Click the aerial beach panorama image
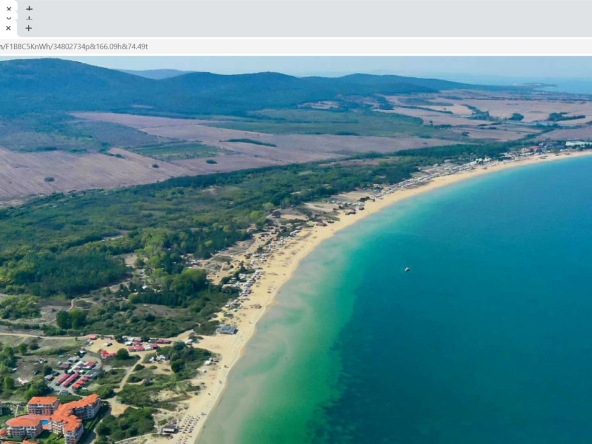The height and width of the screenshot is (444, 592). tap(296, 250)
